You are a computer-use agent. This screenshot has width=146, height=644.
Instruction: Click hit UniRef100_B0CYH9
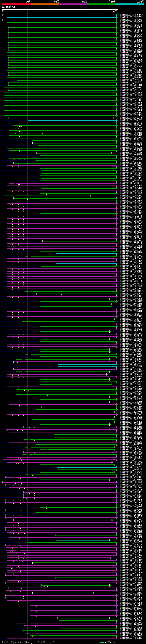[x=131, y=135]
